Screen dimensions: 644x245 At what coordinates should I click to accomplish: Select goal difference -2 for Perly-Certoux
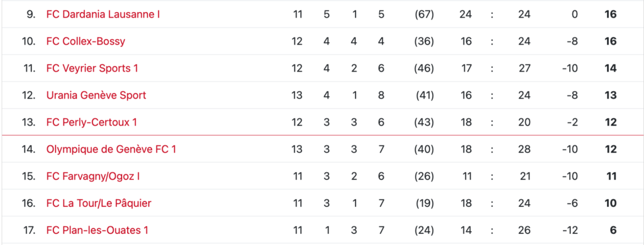tap(572, 122)
